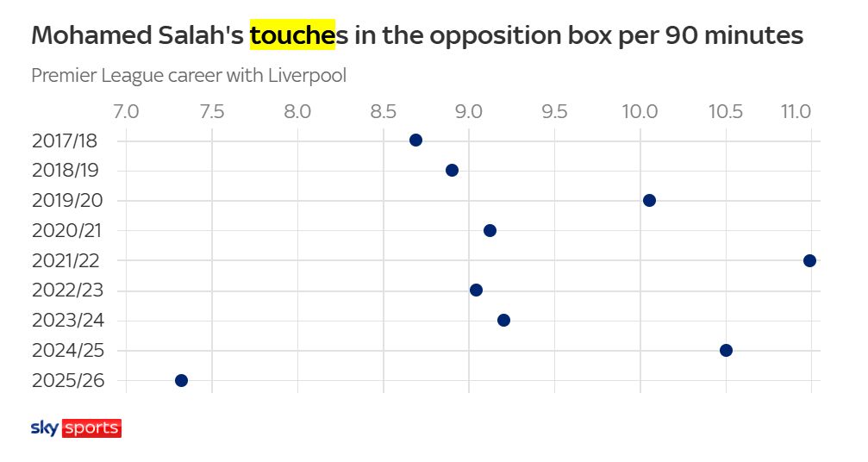This screenshot has height=462, width=868.
Task: Click the 2022/23 season dot
Action: (476, 290)
